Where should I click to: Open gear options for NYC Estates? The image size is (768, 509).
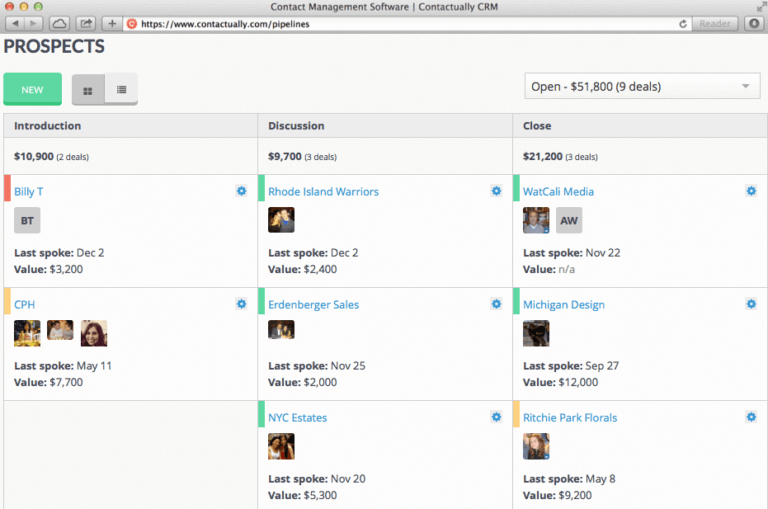(496, 417)
